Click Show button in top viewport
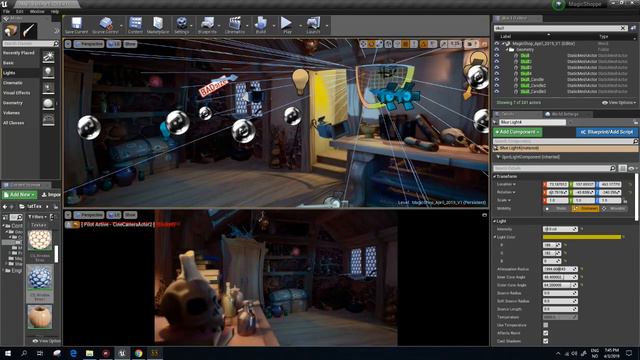The image size is (640, 360). click(x=130, y=44)
